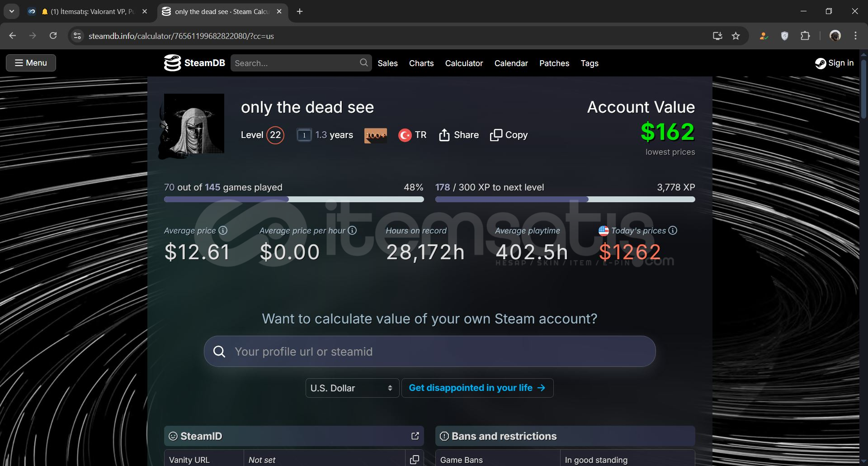Open the shield extension icon
This screenshot has height=466, width=868.
[x=784, y=36]
